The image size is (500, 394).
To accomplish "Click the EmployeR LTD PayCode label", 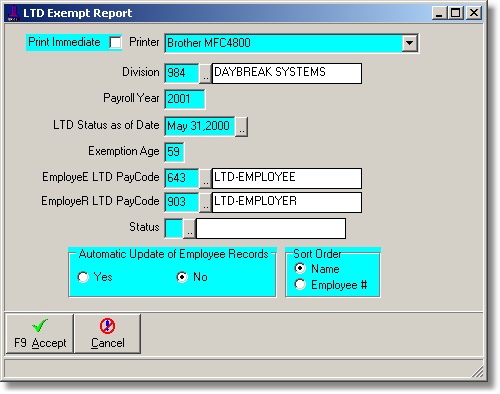I will tap(100, 201).
